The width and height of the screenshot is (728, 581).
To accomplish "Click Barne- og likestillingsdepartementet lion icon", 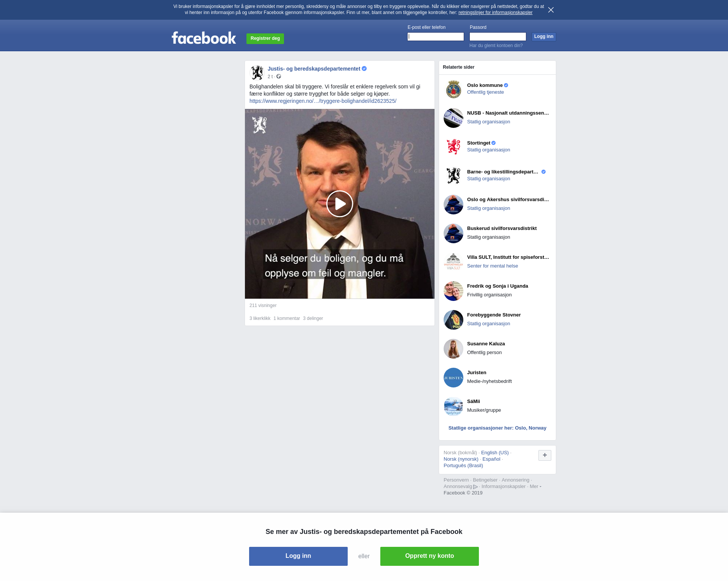I will [453, 176].
